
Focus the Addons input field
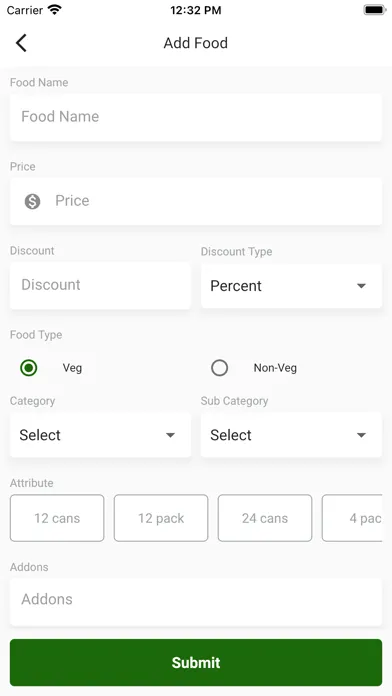pyautogui.click(x=196, y=602)
